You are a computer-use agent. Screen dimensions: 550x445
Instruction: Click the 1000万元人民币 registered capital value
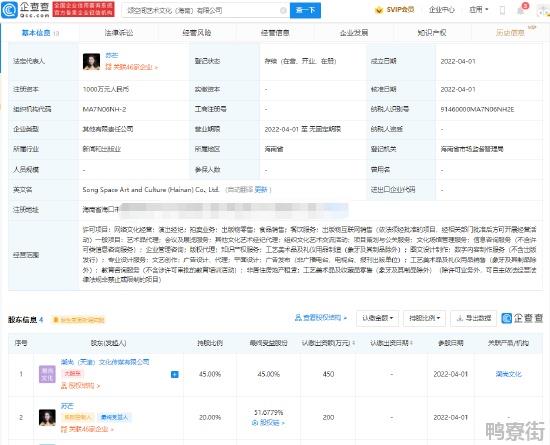click(x=106, y=89)
